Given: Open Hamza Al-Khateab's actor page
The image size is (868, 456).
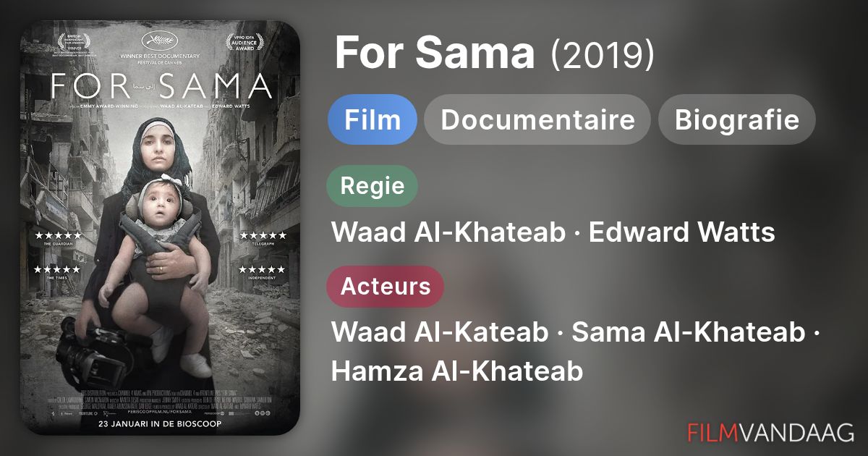Looking at the screenshot, I should (x=457, y=371).
